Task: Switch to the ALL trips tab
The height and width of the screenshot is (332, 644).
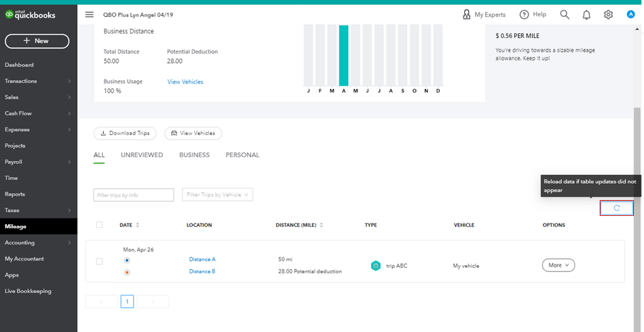Action: 99,155
